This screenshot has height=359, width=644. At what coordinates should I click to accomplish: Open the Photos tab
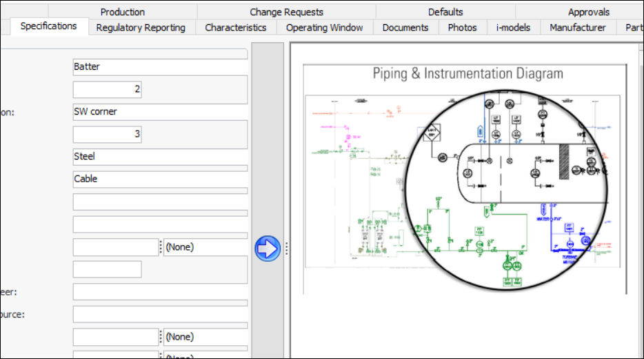point(462,28)
